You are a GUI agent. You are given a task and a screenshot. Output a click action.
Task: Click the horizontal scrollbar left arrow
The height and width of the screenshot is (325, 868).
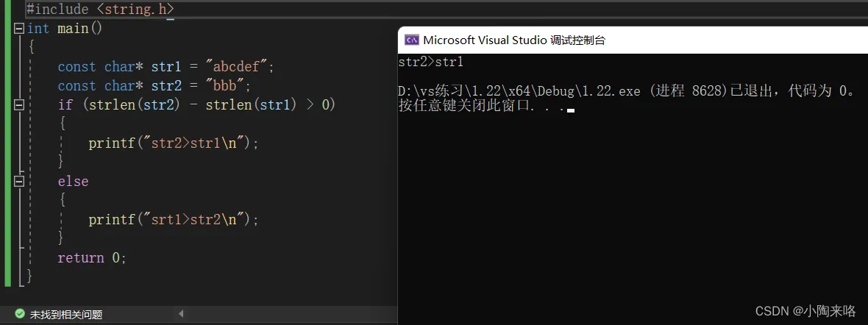[181, 314]
